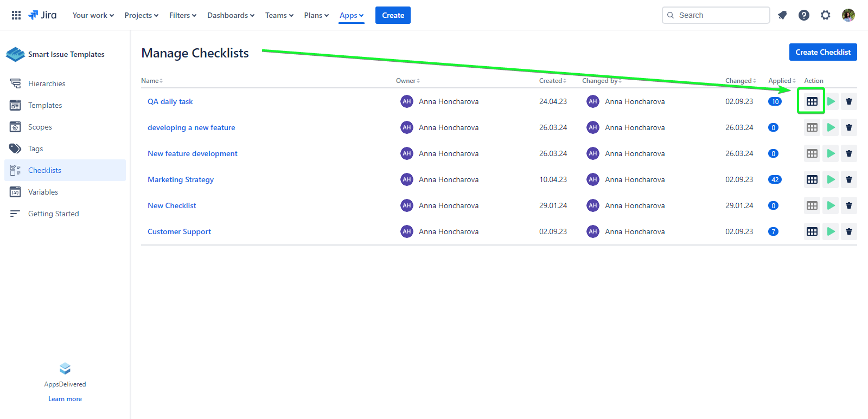The image size is (868, 419).
Task: Click the Create Checklist button
Action: click(x=822, y=52)
